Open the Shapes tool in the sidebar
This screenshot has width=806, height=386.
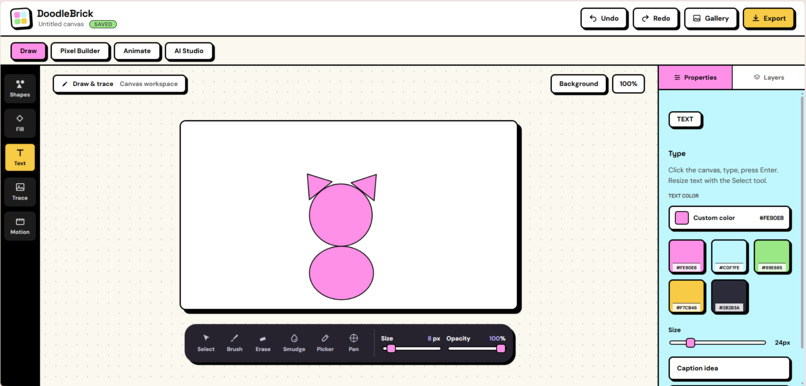tap(20, 88)
